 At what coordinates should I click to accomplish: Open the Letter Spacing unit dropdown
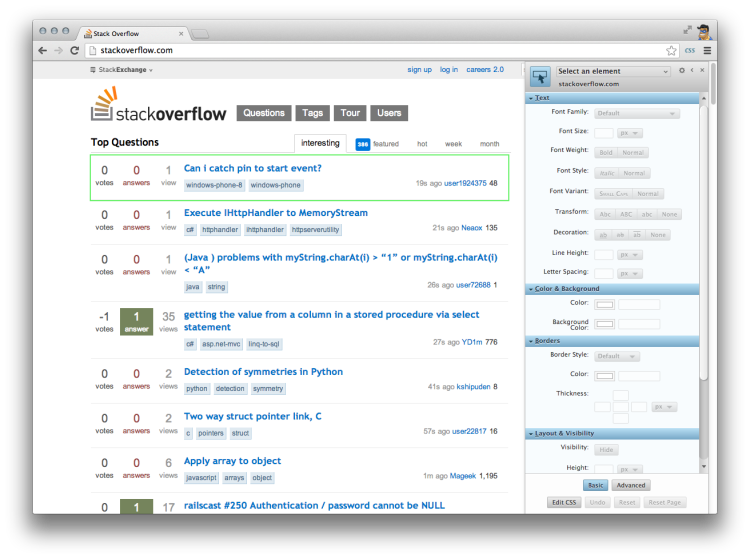629,274
